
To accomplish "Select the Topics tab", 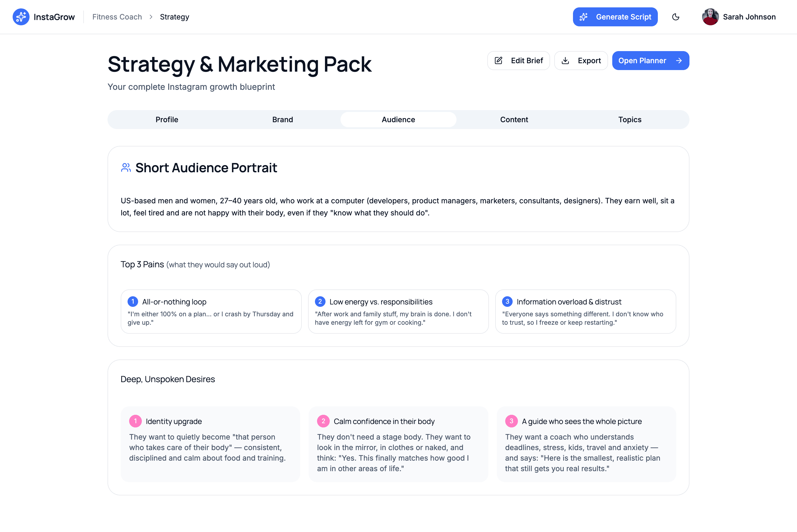I will point(630,119).
